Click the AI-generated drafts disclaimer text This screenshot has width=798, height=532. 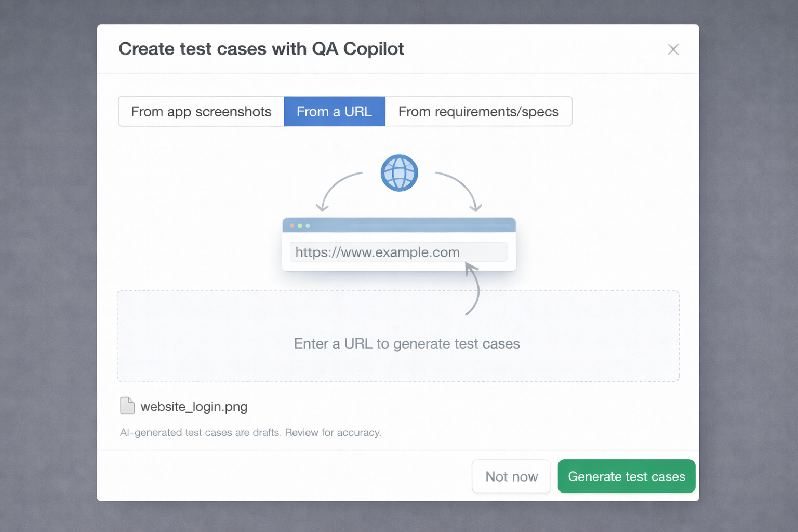point(250,432)
